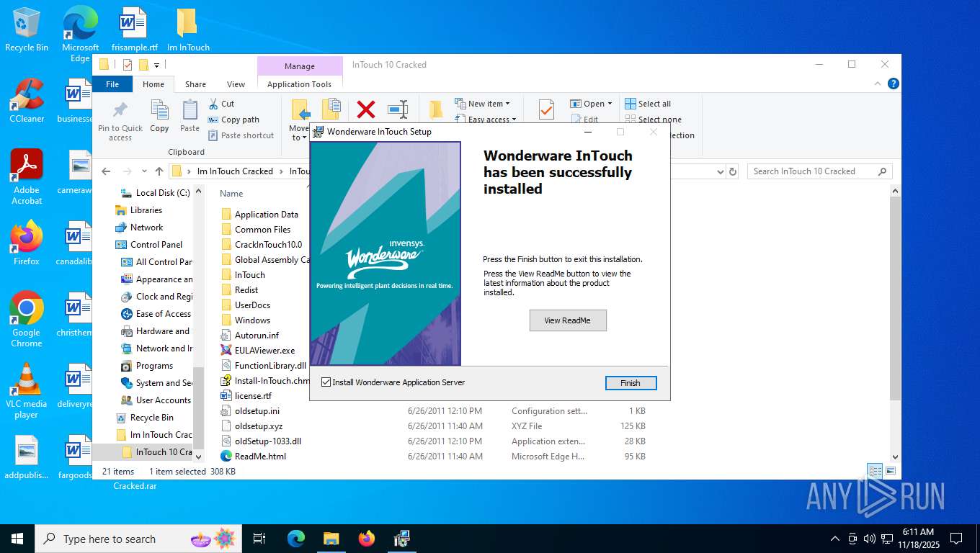Click Paste shortcut in Clipboard group
980x553 pixels.
[241, 135]
